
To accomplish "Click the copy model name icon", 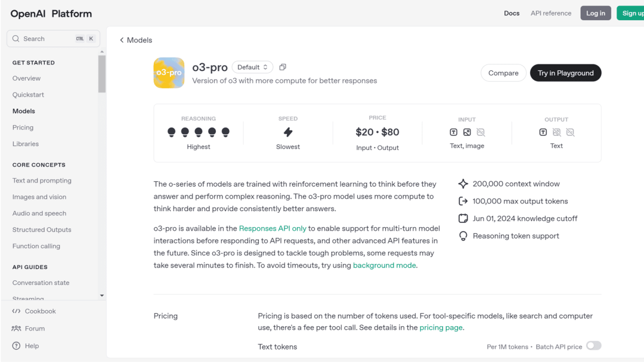I will 283,67.
